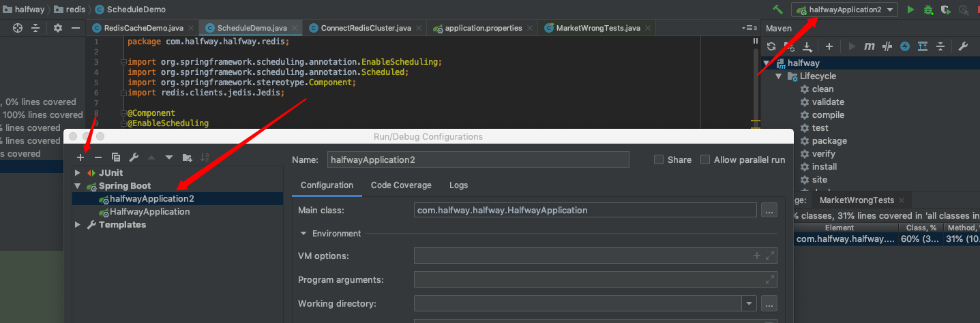Switch to the Code Coverage tab
Image resolution: width=980 pixels, height=323 pixels.
tap(401, 185)
